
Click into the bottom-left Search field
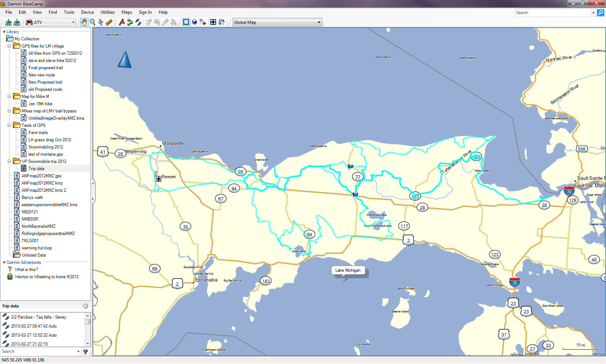tap(38, 351)
